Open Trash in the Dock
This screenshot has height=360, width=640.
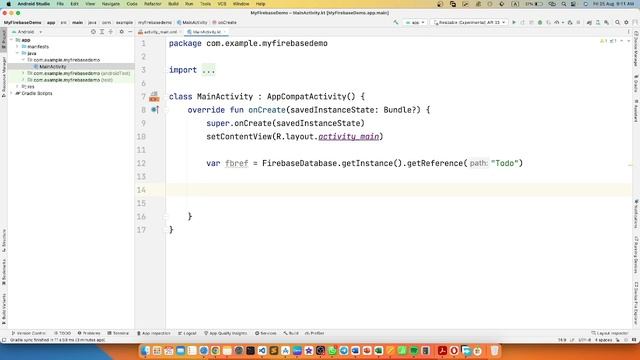494,351
